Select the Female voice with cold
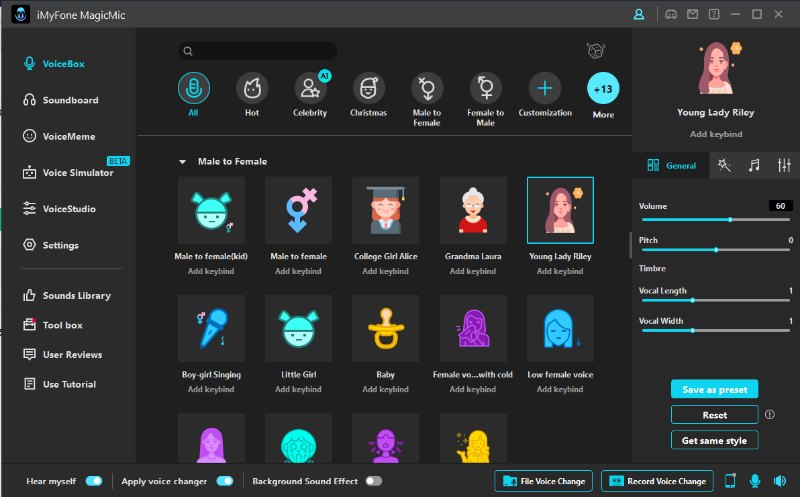Screen dimensions: 800x497 pos(473,328)
